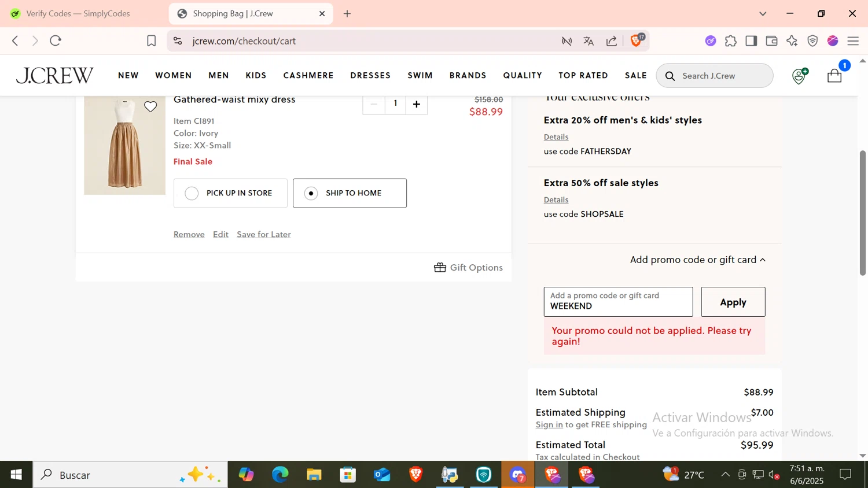
Task: Open the SALE menu
Action: click(x=636, y=76)
